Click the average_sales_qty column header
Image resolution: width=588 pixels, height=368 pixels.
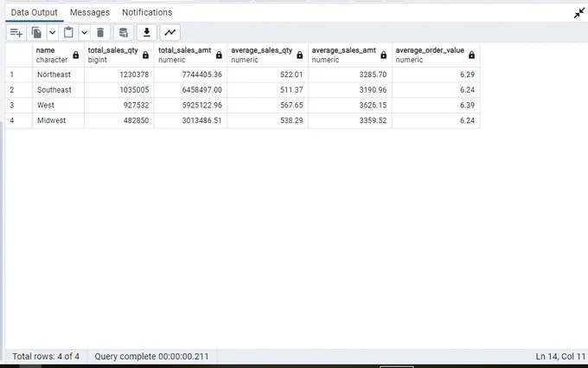pos(267,55)
